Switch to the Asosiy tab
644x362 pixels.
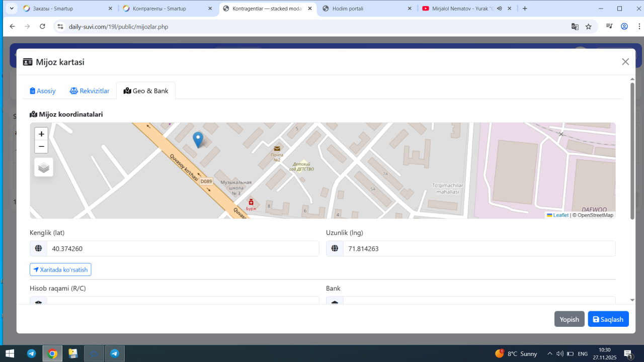point(43,91)
